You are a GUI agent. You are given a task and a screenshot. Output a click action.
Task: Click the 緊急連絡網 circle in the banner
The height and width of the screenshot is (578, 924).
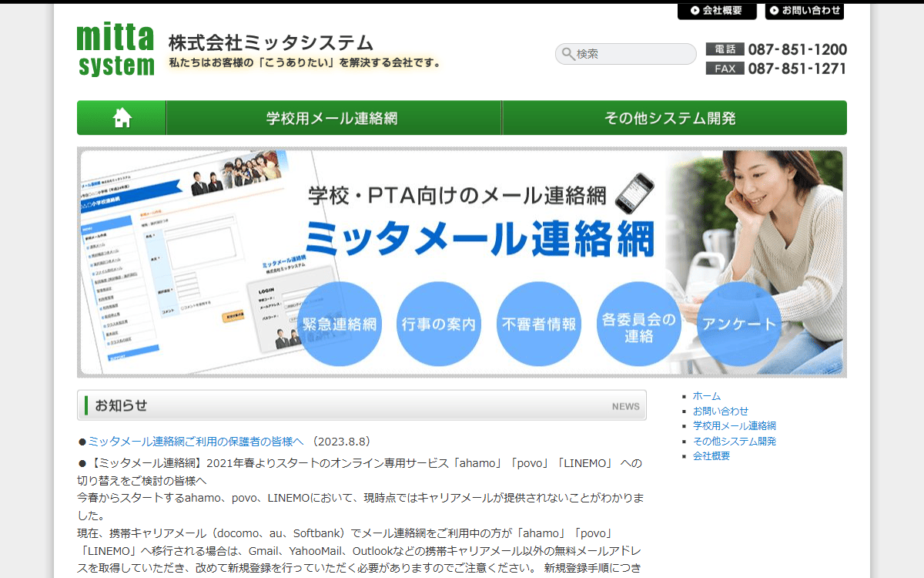pyautogui.click(x=340, y=324)
